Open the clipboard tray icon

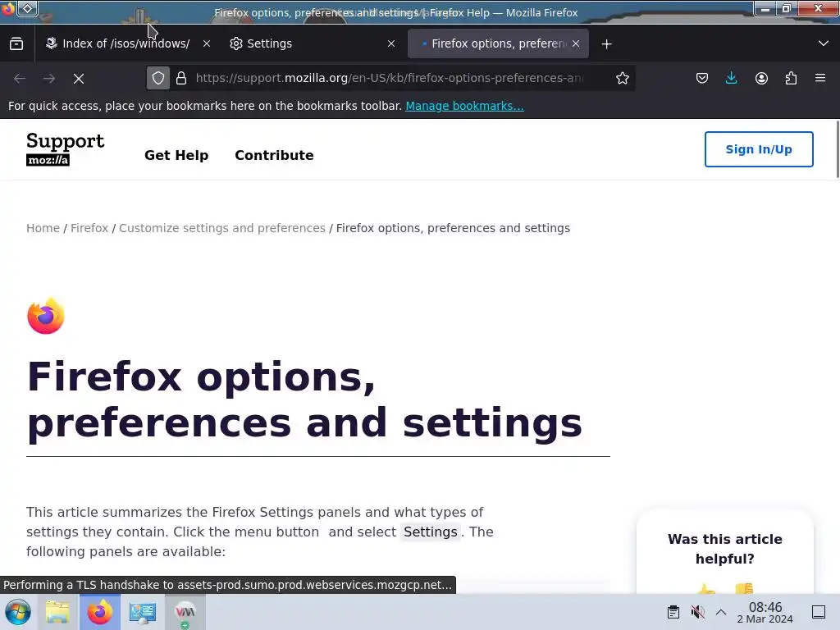(x=673, y=612)
